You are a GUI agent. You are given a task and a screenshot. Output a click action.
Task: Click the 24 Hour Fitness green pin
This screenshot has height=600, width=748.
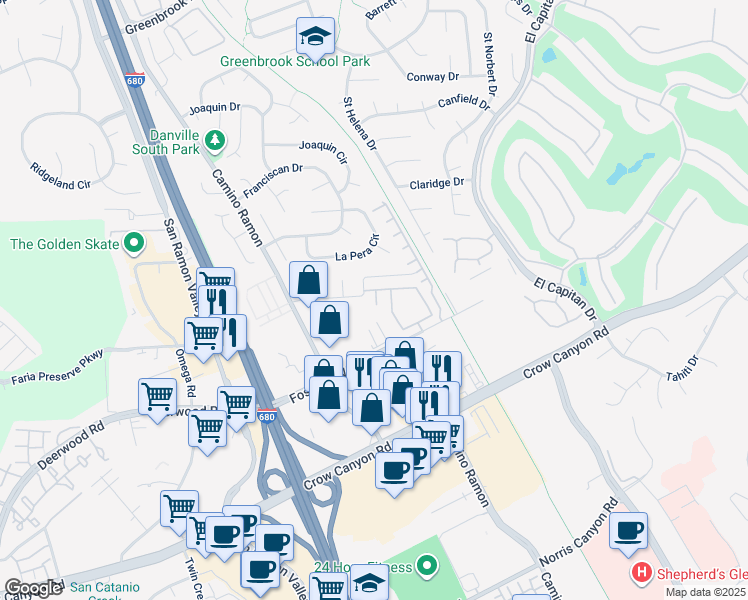click(x=427, y=566)
